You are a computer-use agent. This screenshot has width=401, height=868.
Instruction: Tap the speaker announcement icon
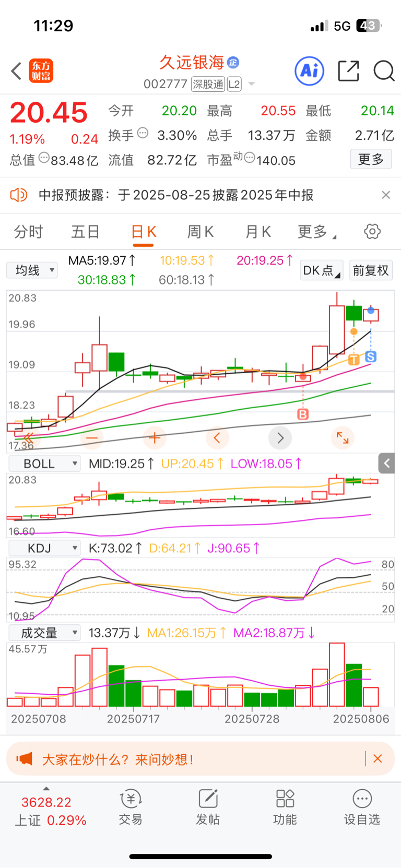pyautogui.click(x=19, y=195)
